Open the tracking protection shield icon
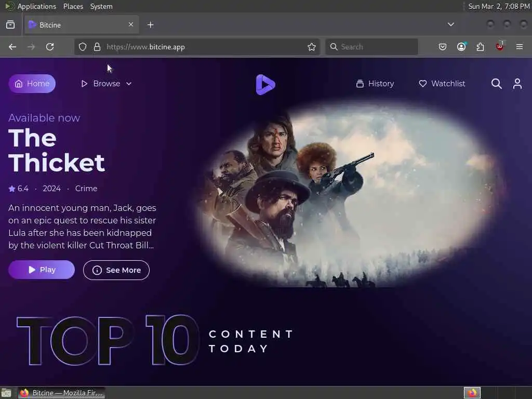The width and height of the screenshot is (532, 399). click(83, 47)
